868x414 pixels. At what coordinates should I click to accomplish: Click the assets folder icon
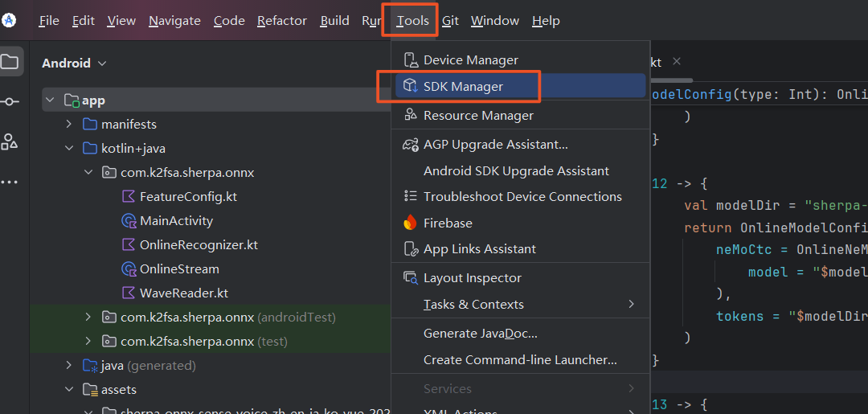tap(90, 390)
